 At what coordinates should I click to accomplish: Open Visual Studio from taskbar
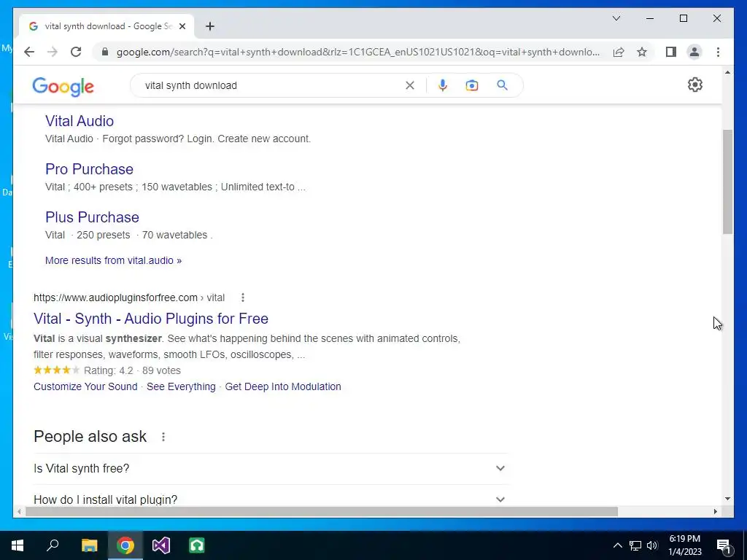pyautogui.click(x=161, y=545)
